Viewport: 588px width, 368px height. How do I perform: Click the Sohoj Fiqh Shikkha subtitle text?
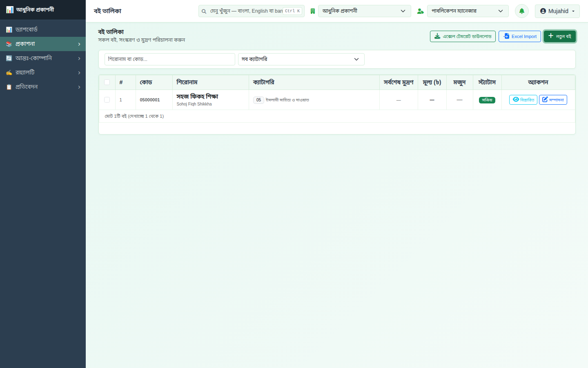[194, 104]
